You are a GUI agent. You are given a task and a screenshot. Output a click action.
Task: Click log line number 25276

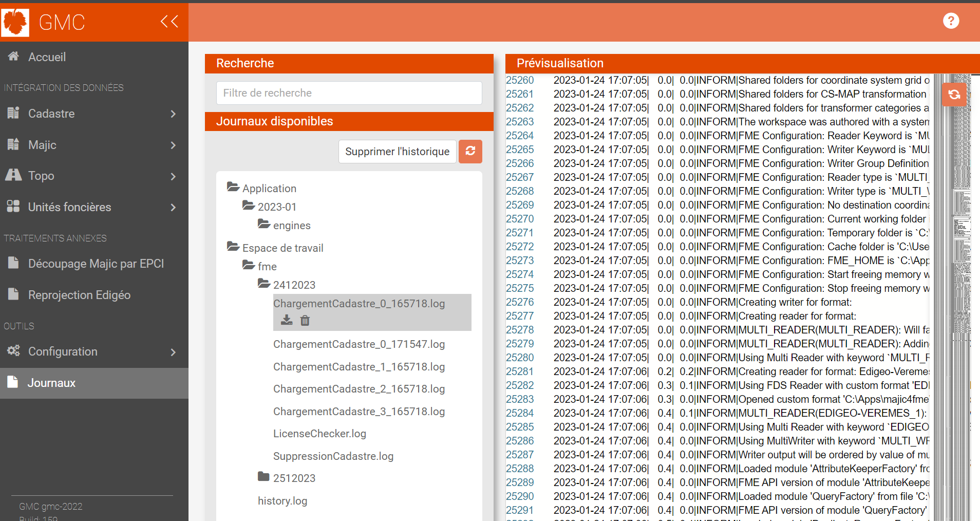click(520, 302)
